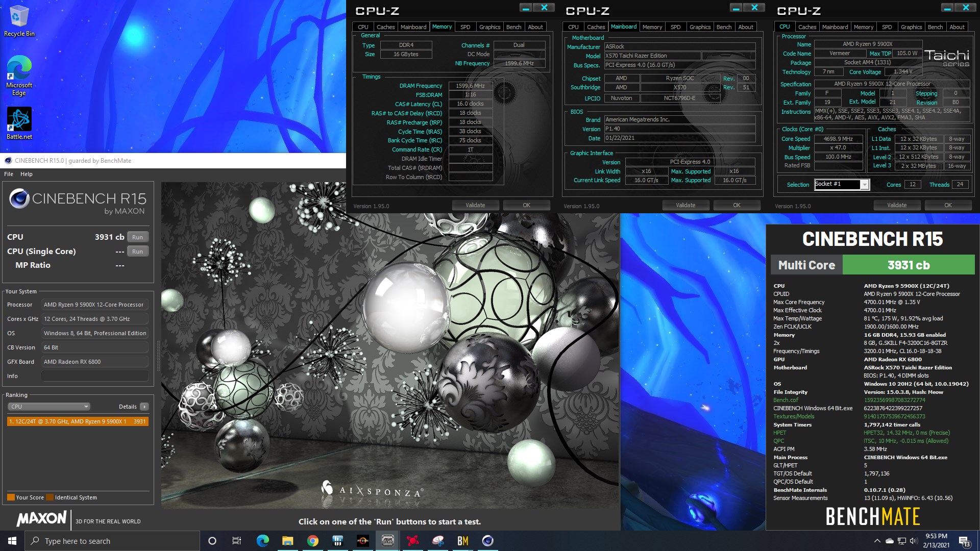Open Cinebench File menu

(x=9, y=174)
